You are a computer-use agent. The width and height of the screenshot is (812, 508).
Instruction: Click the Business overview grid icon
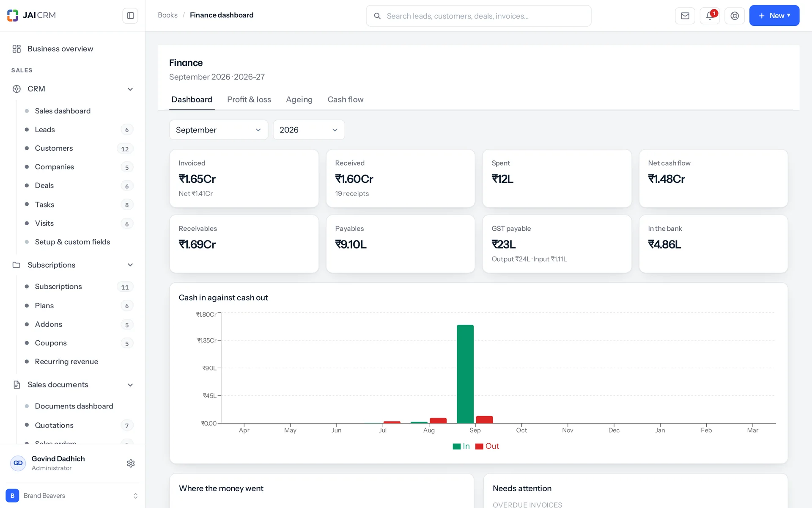(16, 49)
